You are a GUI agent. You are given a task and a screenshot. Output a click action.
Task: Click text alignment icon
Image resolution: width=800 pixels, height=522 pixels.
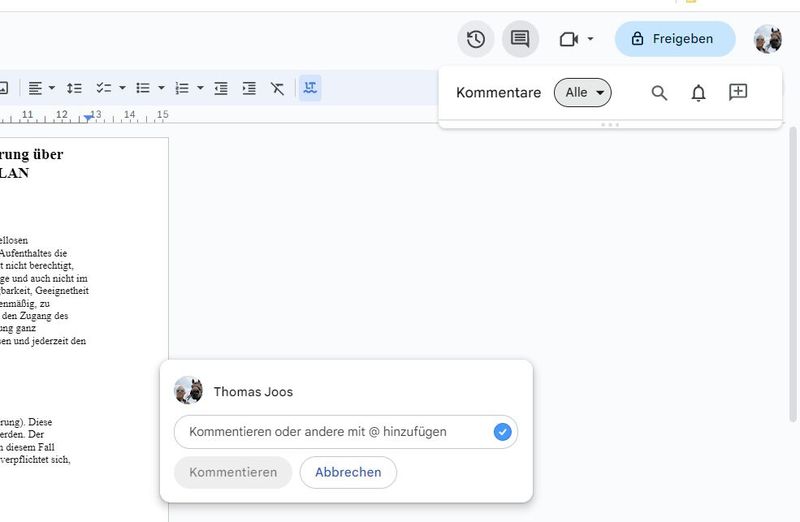[35, 88]
